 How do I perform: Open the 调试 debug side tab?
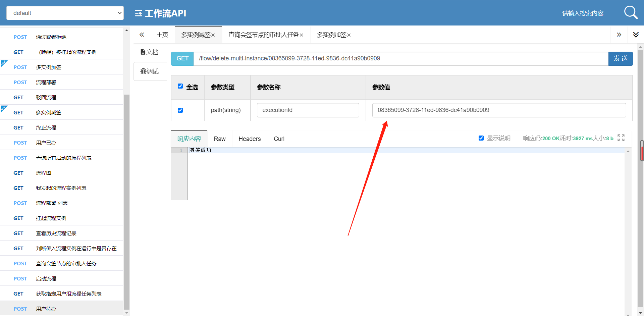tap(150, 71)
